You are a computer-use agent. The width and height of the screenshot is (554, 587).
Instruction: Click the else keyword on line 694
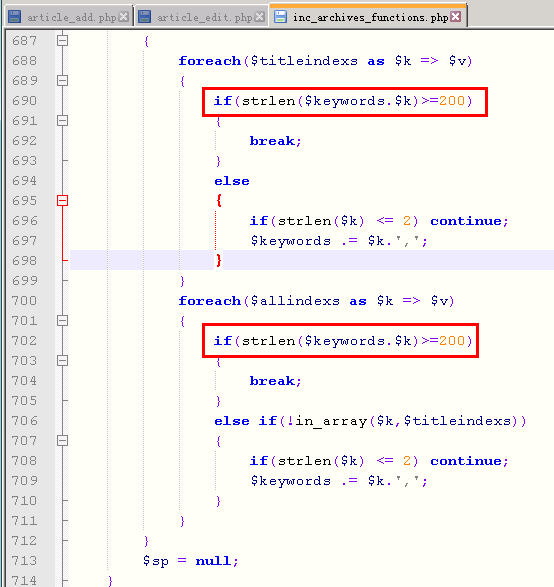click(x=232, y=181)
